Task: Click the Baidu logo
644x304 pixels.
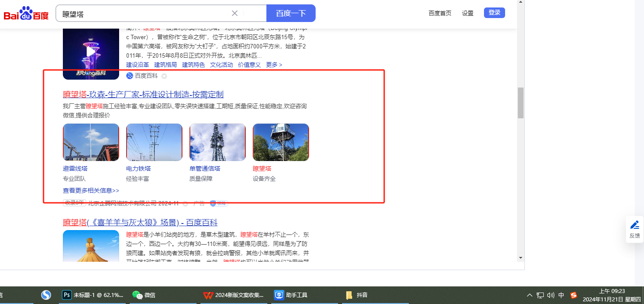Action: pos(26,13)
